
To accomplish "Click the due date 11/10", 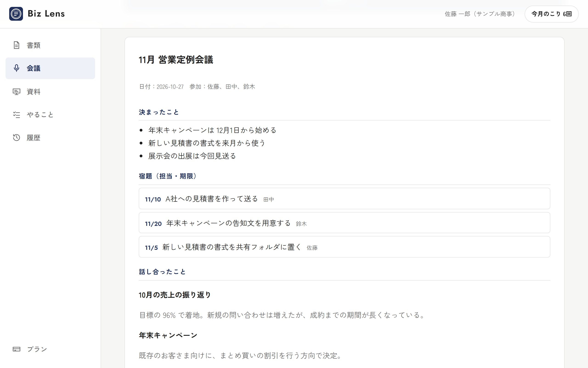I will (153, 199).
